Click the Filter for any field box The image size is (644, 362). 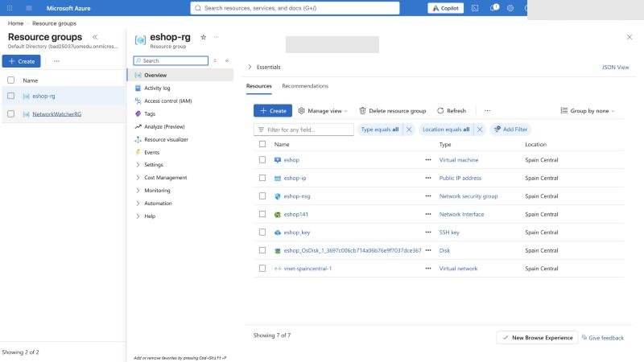tap(303, 130)
